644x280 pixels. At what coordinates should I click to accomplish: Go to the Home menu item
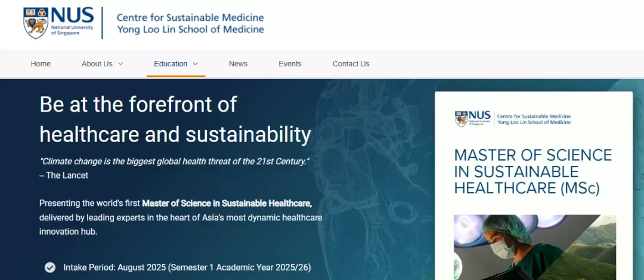(41, 64)
